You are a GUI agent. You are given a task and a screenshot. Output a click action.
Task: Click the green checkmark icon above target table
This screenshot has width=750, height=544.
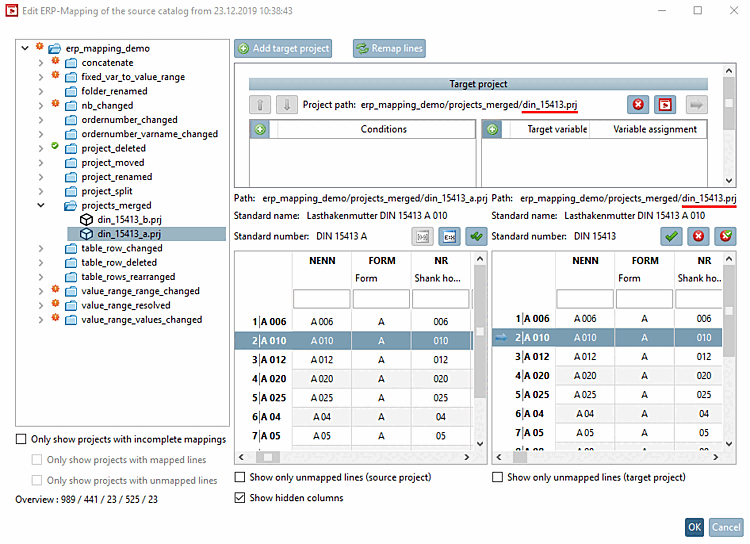click(x=670, y=236)
